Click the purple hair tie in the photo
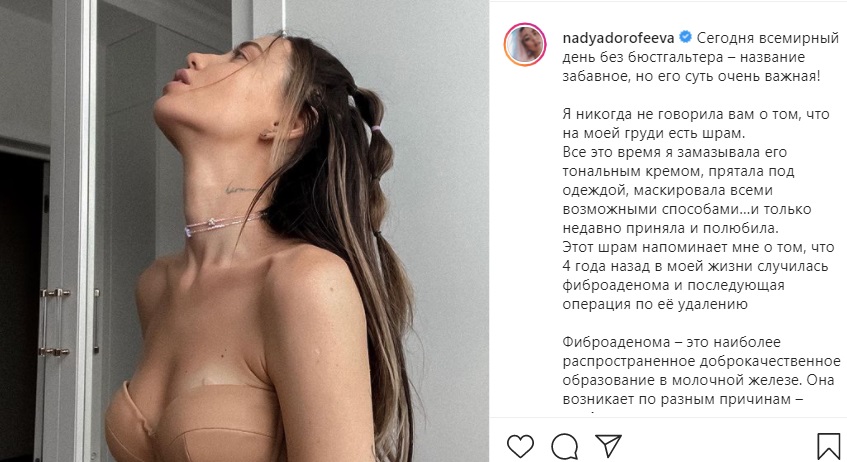This screenshot has height=462, width=847. pos(376,129)
